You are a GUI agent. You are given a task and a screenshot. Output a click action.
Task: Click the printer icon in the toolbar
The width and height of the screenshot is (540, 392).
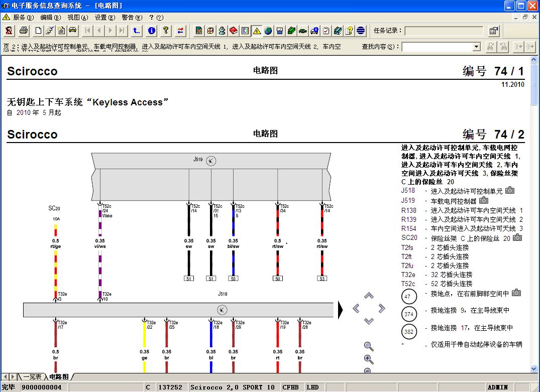(x=23, y=31)
